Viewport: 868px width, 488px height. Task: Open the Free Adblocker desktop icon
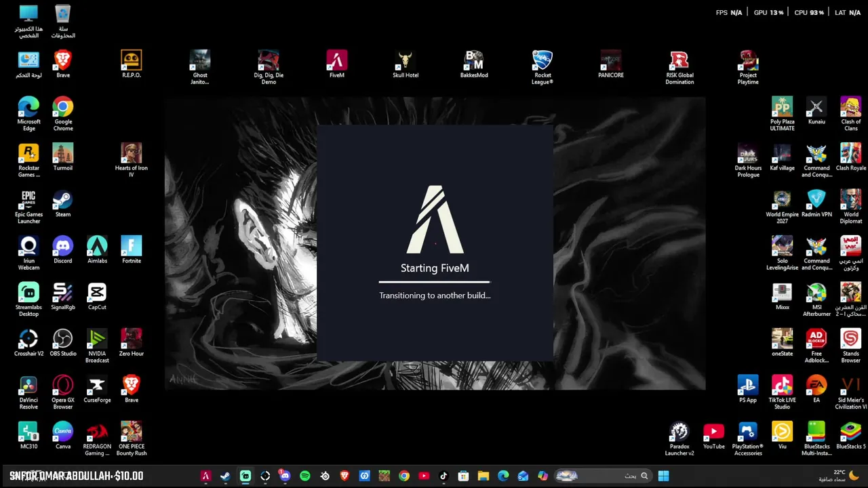(816, 346)
